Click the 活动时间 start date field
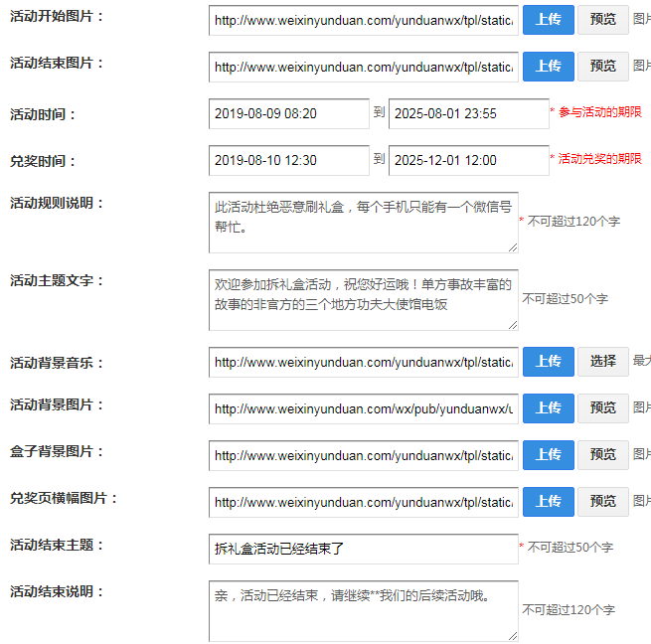 pos(288,113)
